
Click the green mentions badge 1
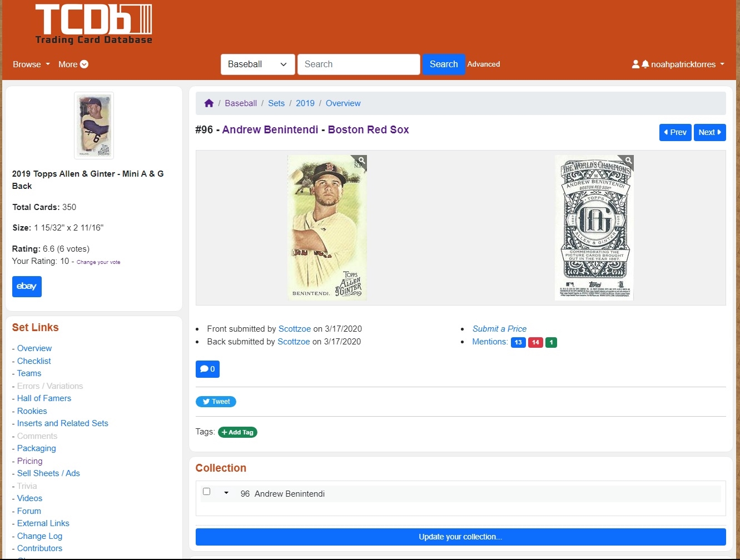(x=551, y=342)
